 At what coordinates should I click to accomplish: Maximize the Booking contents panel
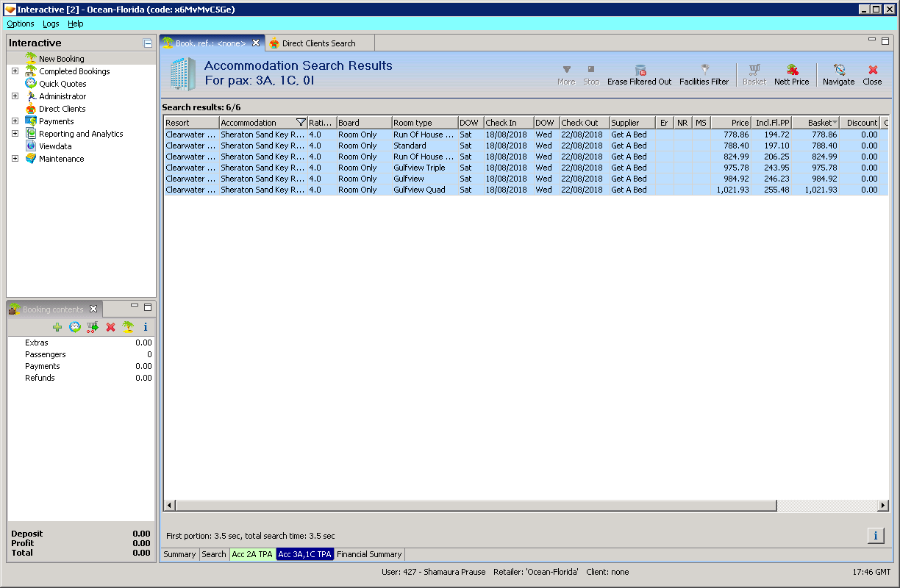pos(147,306)
